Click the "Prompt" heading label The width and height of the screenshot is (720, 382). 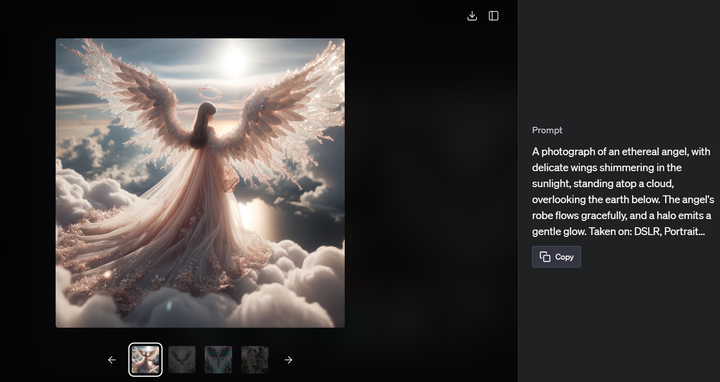pyautogui.click(x=547, y=130)
